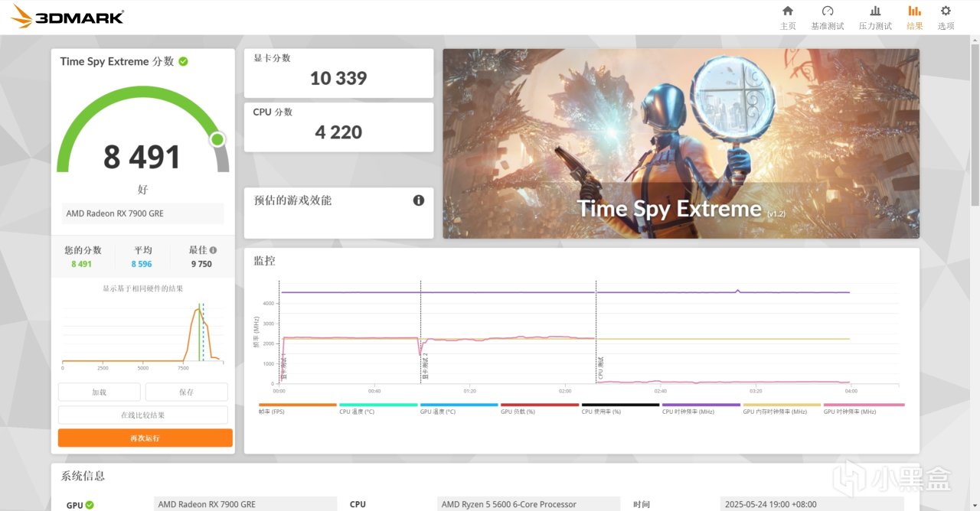
Task: Click the CPU 分数 4 220 card
Action: tap(338, 127)
